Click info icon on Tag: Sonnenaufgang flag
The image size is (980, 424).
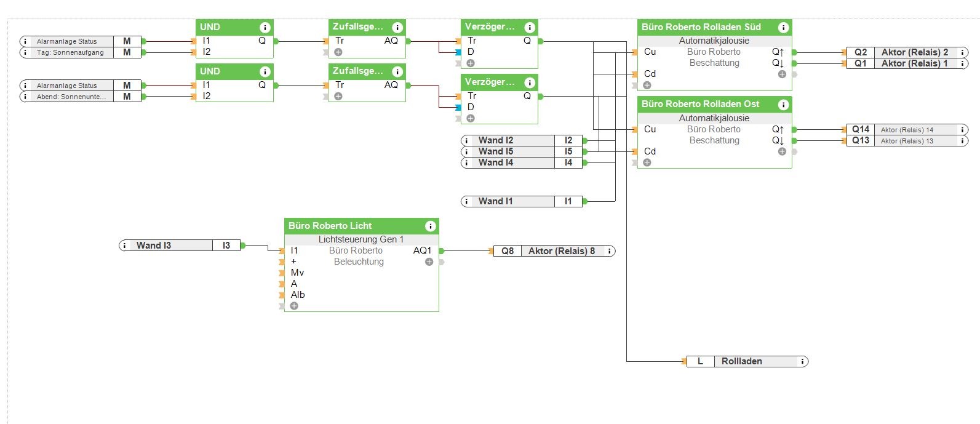coord(25,53)
